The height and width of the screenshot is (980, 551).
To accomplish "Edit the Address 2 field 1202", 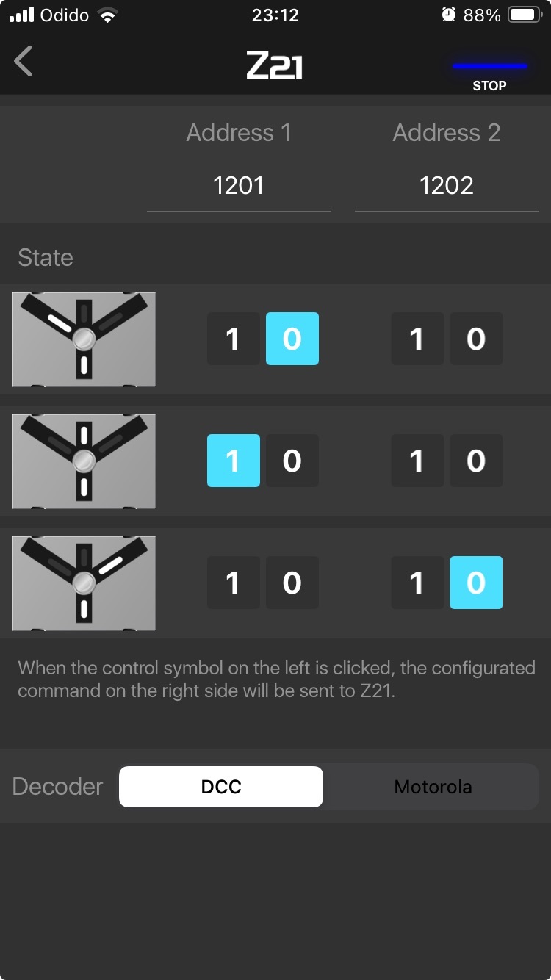I will [447, 186].
